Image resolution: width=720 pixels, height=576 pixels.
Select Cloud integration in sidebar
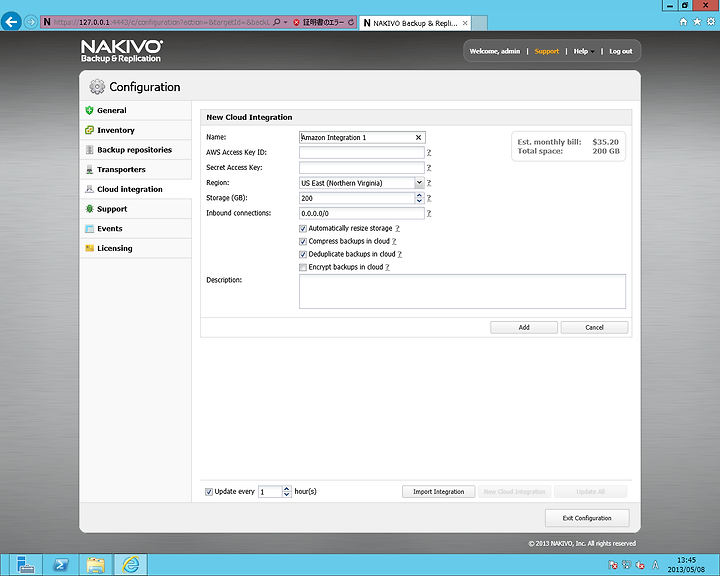click(x=135, y=189)
